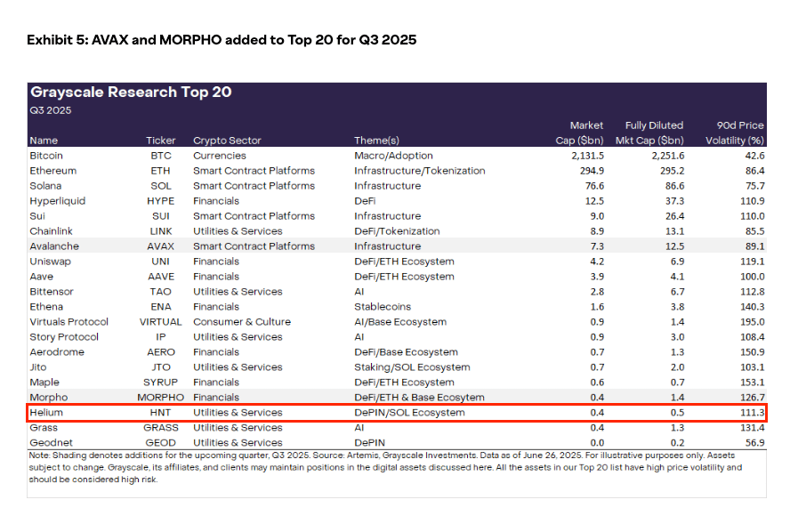Select the 'VIRTUAL' ticker cell
Viewport: 790px width, 532px height.
(161, 322)
